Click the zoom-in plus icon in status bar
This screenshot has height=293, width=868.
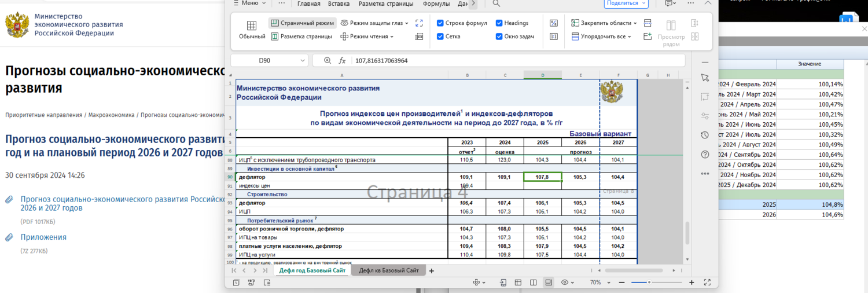click(x=692, y=283)
